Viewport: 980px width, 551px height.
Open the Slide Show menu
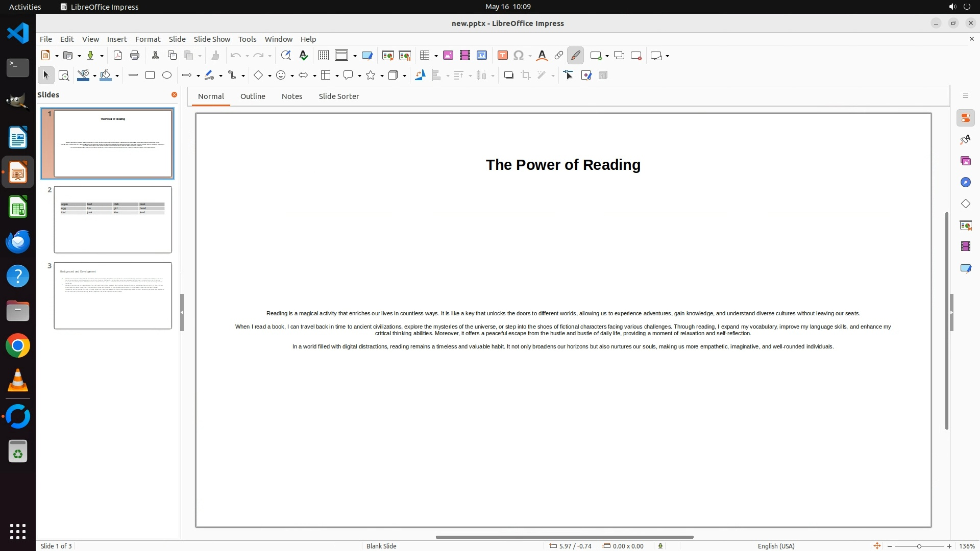pos(212,39)
